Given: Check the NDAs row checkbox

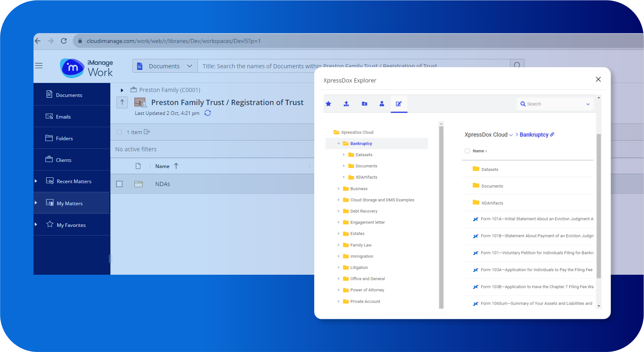Looking at the screenshot, I should coord(119,184).
